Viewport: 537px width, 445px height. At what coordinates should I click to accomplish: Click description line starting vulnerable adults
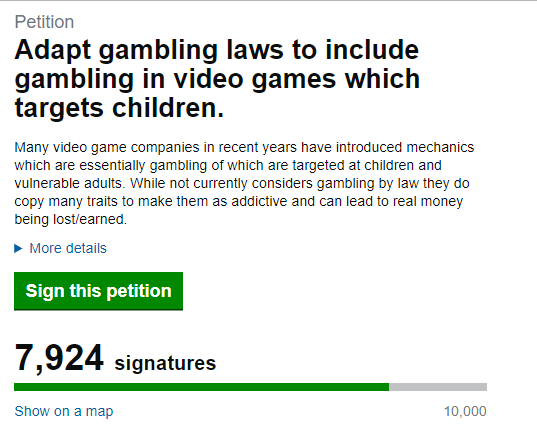(x=242, y=184)
